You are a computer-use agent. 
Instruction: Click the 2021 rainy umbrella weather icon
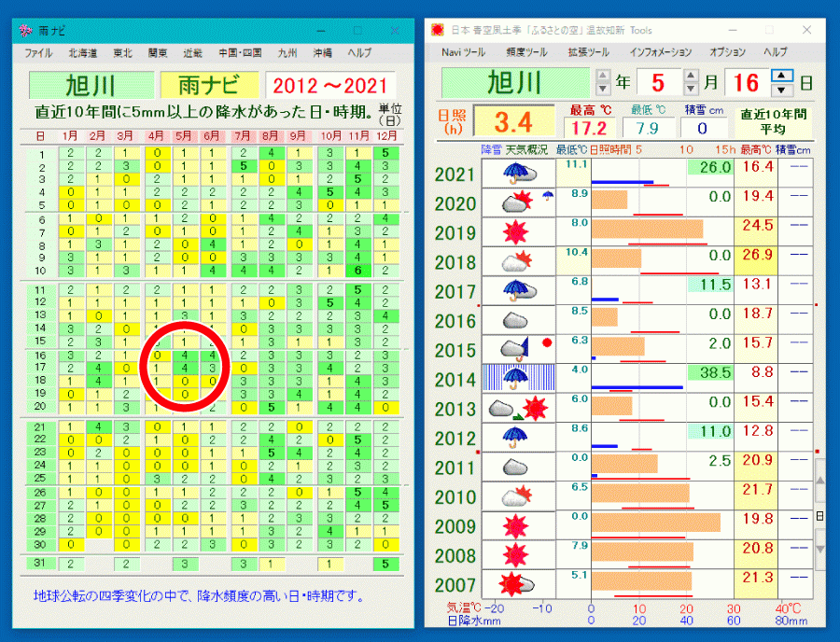point(516,174)
